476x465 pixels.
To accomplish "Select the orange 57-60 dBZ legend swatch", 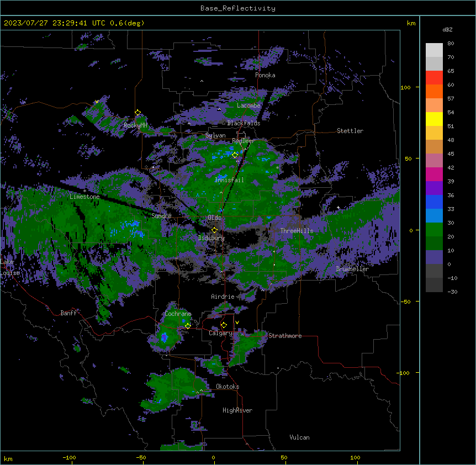I will tap(434, 91).
